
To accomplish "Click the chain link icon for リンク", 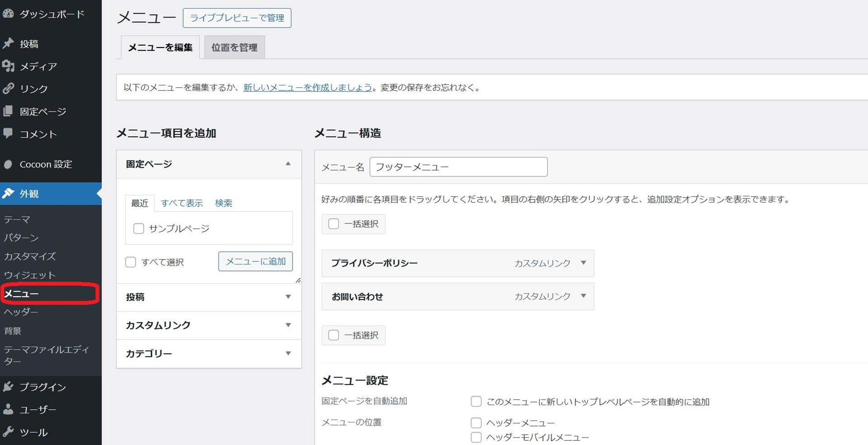I will pos(8,89).
